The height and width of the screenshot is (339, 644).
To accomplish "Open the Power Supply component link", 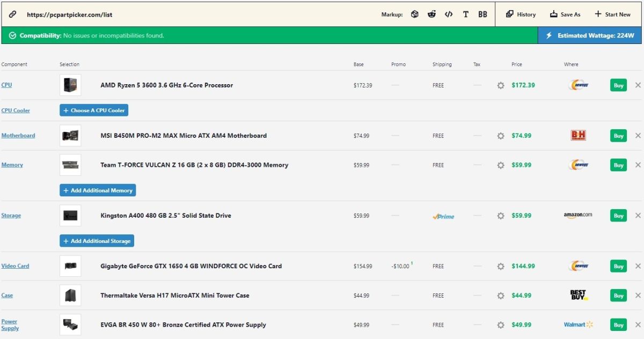I will [10, 325].
